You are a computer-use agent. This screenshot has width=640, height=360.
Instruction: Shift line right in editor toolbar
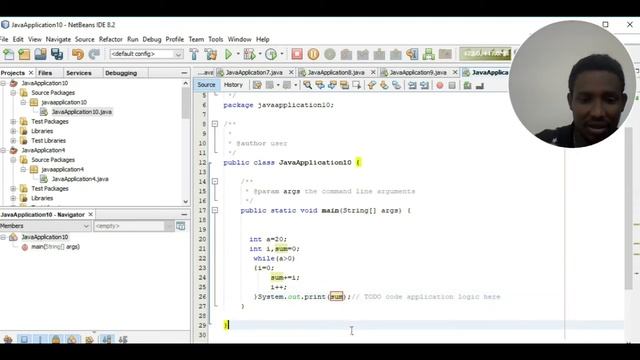424,85
